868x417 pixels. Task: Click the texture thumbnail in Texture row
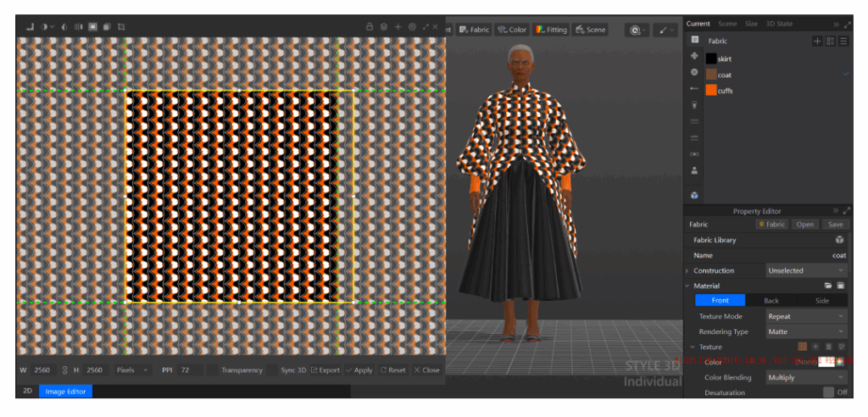tap(802, 347)
